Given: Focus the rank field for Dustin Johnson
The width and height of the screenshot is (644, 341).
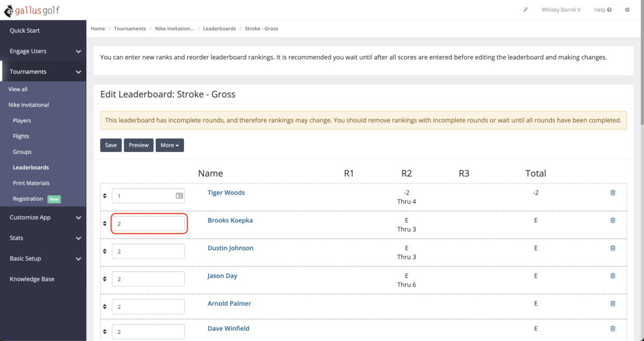Looking at the screenshot, I should (x=148, y=251).
